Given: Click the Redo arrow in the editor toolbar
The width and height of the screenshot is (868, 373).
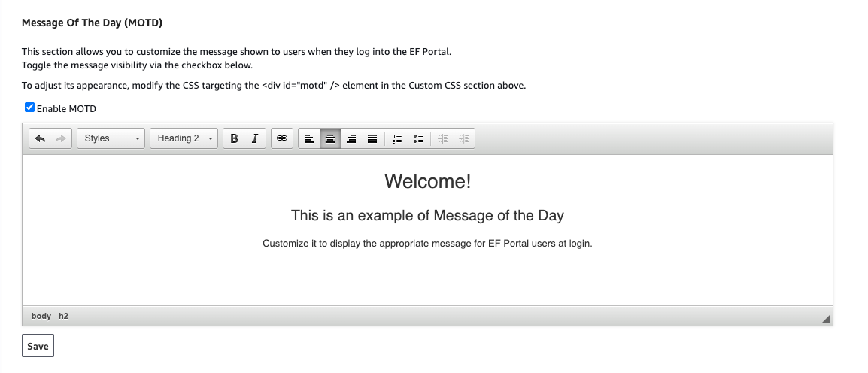Looking at the screenshot, I should pos(61,138).
